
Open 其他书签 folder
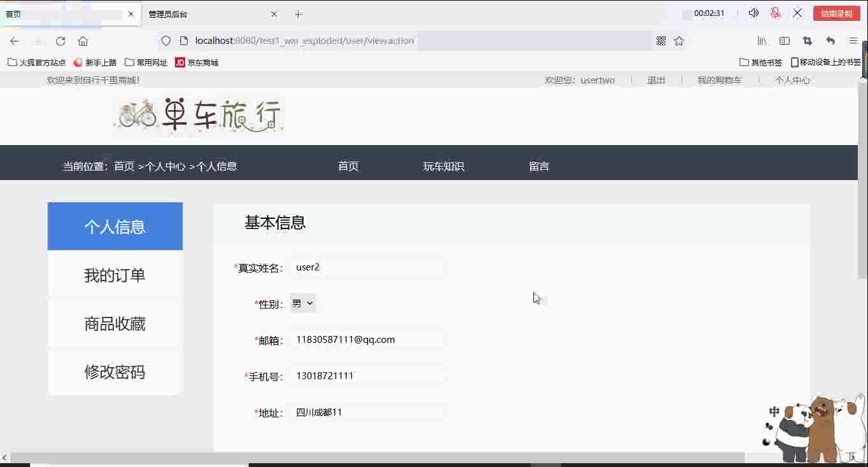point(761,62)
